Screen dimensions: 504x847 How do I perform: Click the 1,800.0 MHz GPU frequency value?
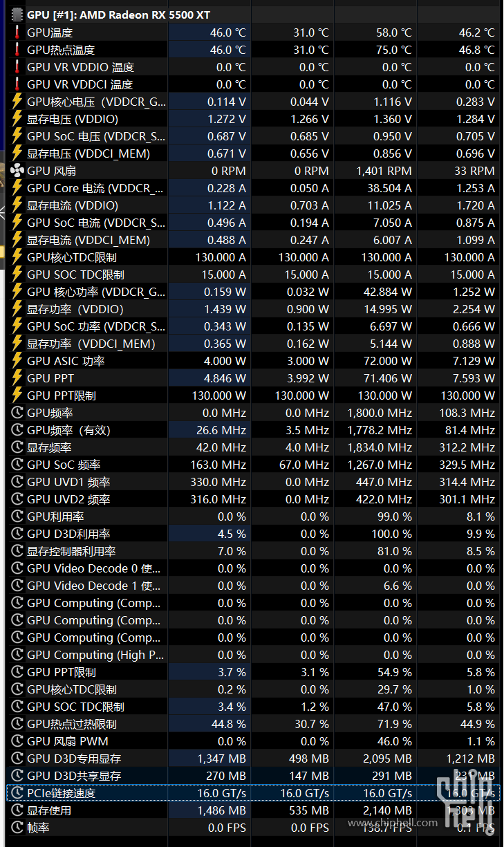380,413
